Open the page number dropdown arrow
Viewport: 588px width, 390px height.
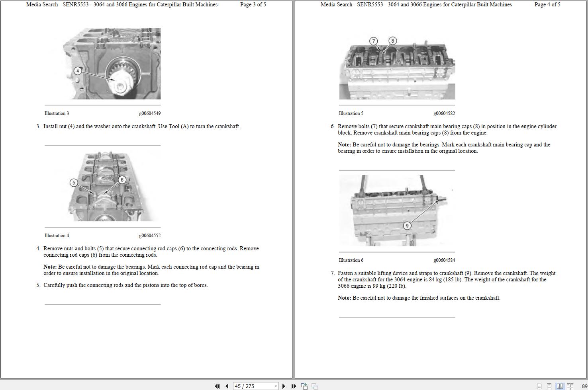click(276, 386)
